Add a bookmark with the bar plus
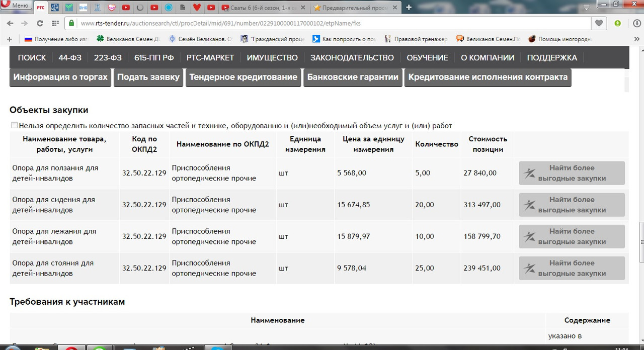 click(9, 39)
